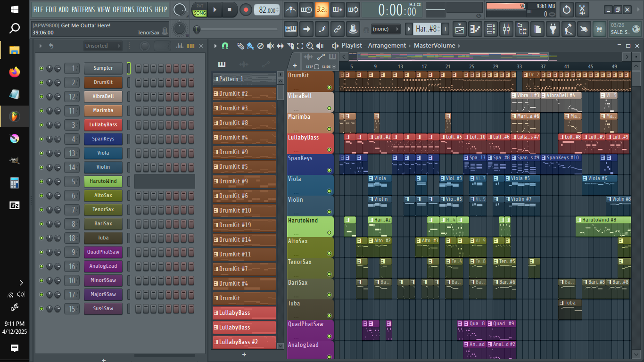
Task: Toggle the magnet snap icon in playlist
Action: tap(225, 46)
